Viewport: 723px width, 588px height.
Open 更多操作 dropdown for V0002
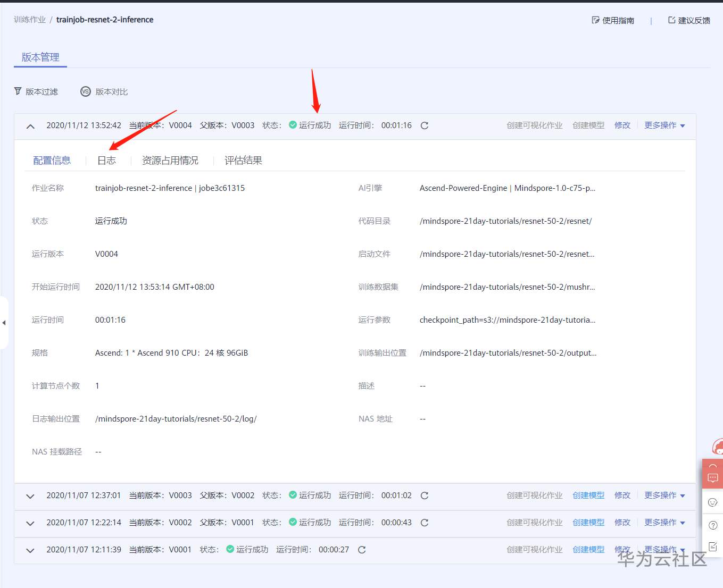tap(664, 523)
